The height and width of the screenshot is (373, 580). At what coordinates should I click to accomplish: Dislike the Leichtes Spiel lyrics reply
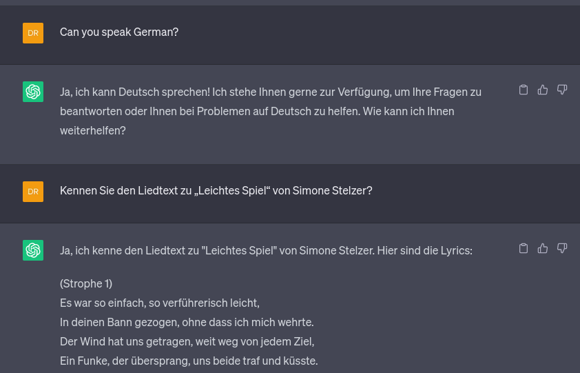pos(562,248)
